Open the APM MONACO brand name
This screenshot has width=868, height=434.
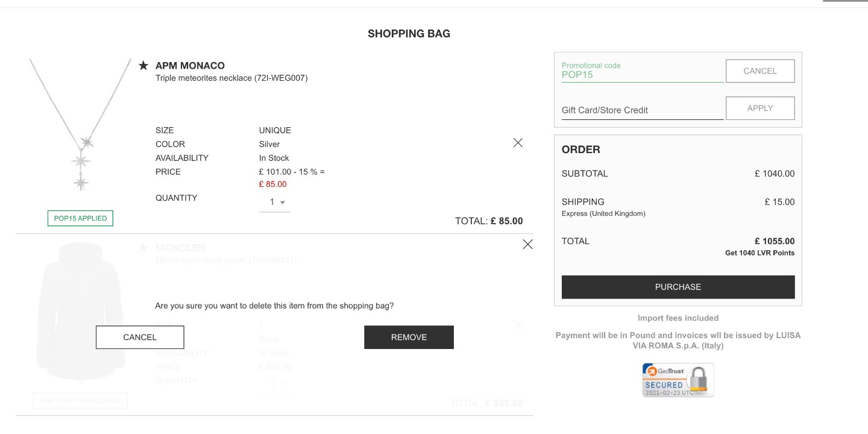(190, 66)
